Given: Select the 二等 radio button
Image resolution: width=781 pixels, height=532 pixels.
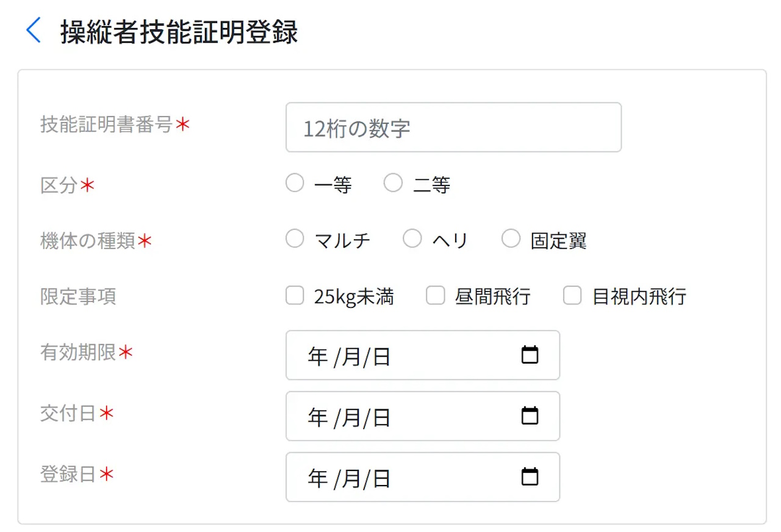Looking at the screenshot, I should click(393, 183).
